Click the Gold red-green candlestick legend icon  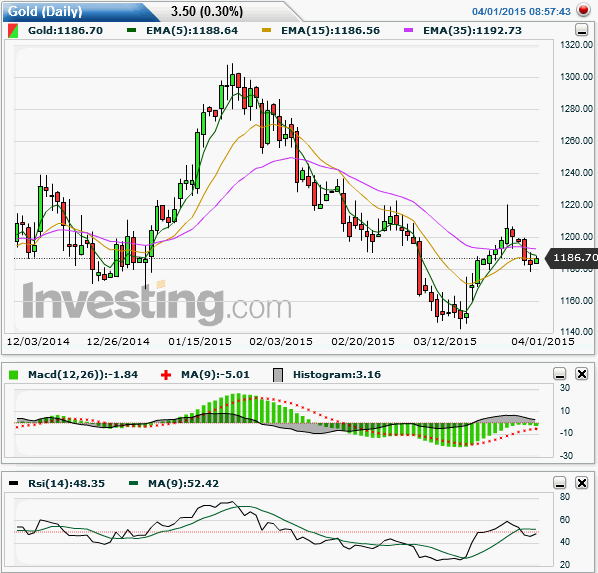click(13, 31)
